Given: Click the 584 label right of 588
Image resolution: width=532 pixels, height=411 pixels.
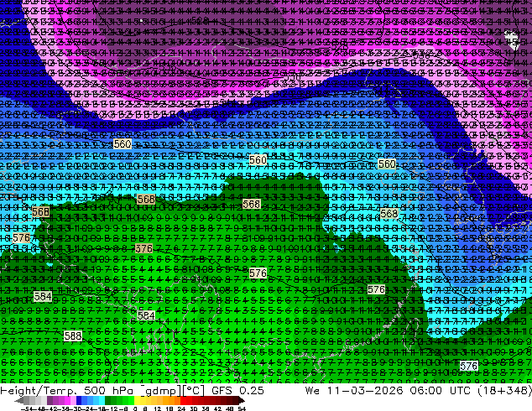Looking at the screenshot, I should [x=146, y=315].
